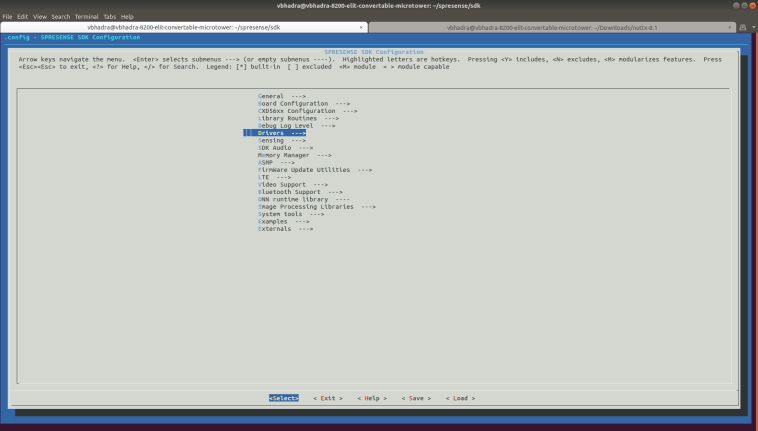Open the View menu
This screenshot has width=758, height=431.
pyautogui.click(x=40, y=16)
